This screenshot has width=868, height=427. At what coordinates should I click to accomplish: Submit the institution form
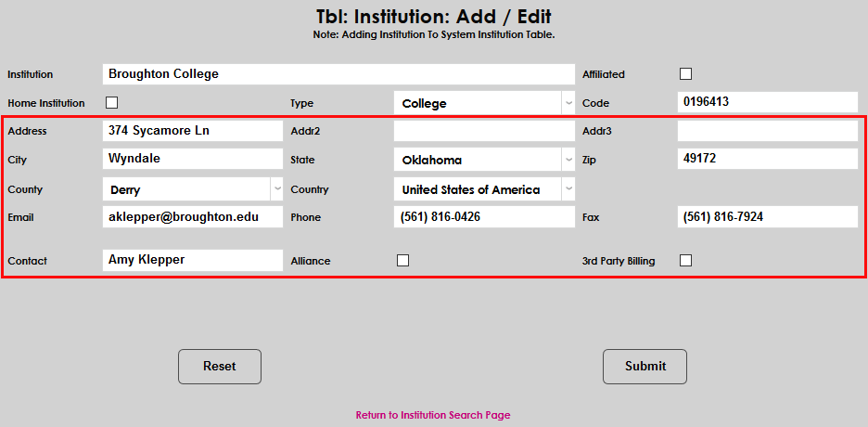point(645,367)
